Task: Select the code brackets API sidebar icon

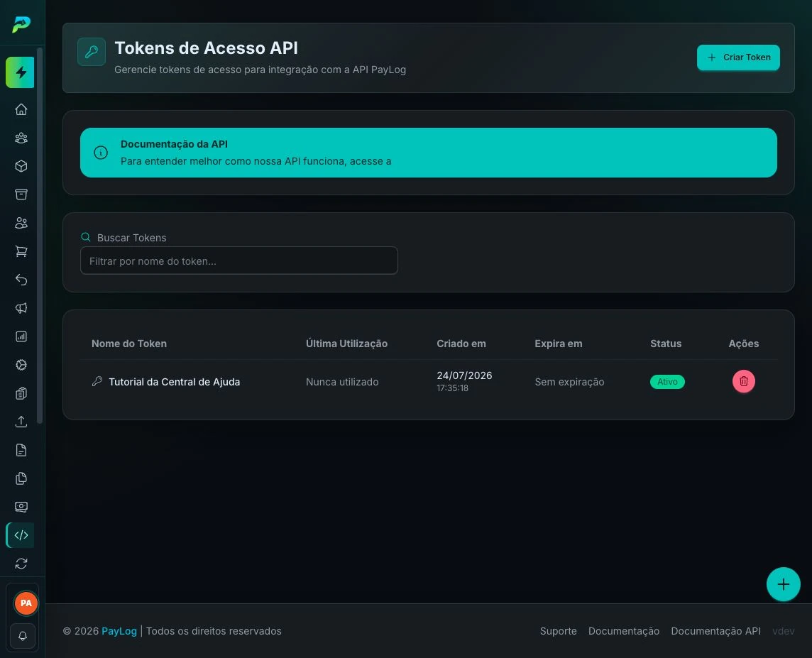Action: tap(21, 535)
